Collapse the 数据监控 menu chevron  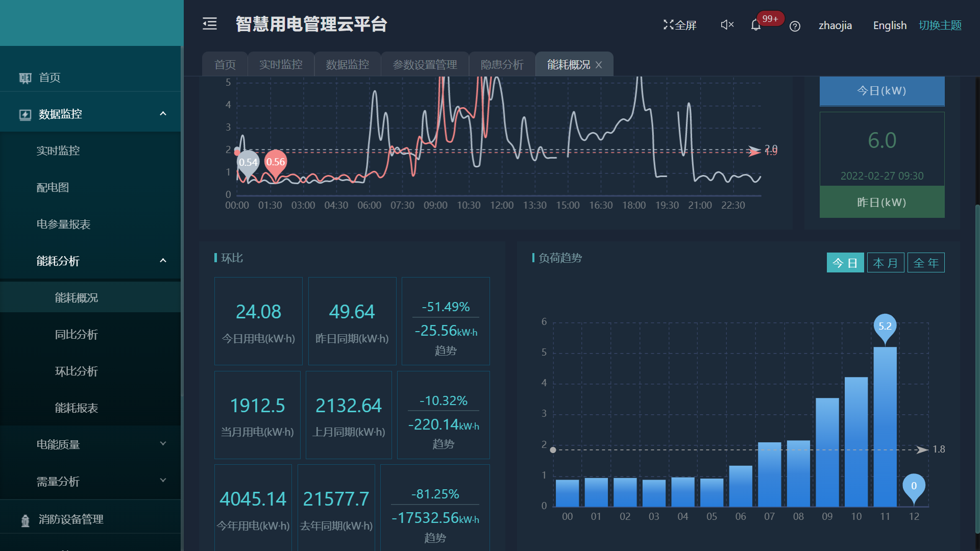pos(163,114)
